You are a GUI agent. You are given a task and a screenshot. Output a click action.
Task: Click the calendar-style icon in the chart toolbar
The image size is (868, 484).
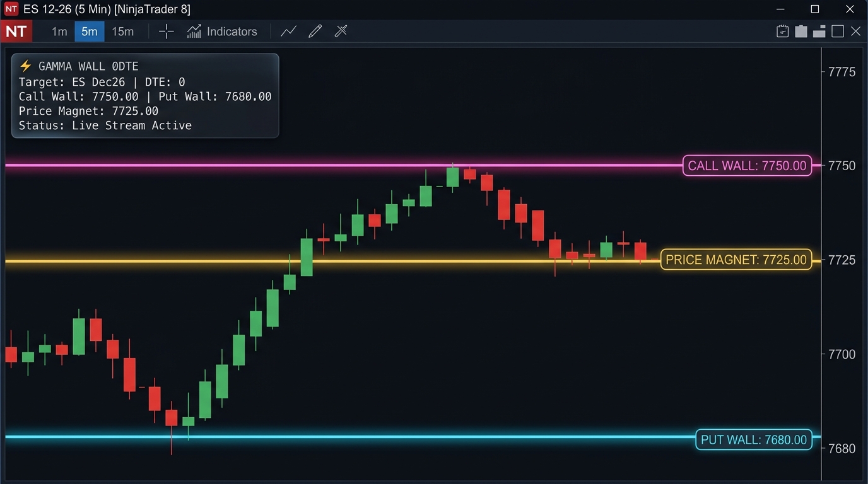tap(782, 32)
